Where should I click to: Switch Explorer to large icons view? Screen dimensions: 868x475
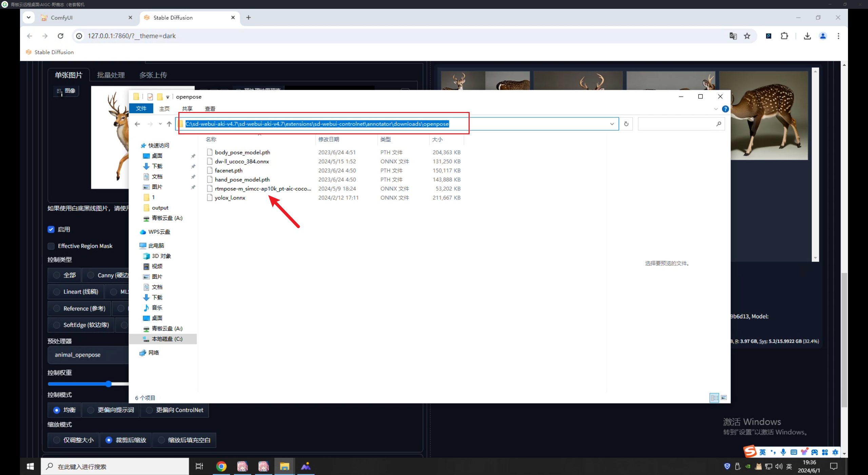[724, 398]
